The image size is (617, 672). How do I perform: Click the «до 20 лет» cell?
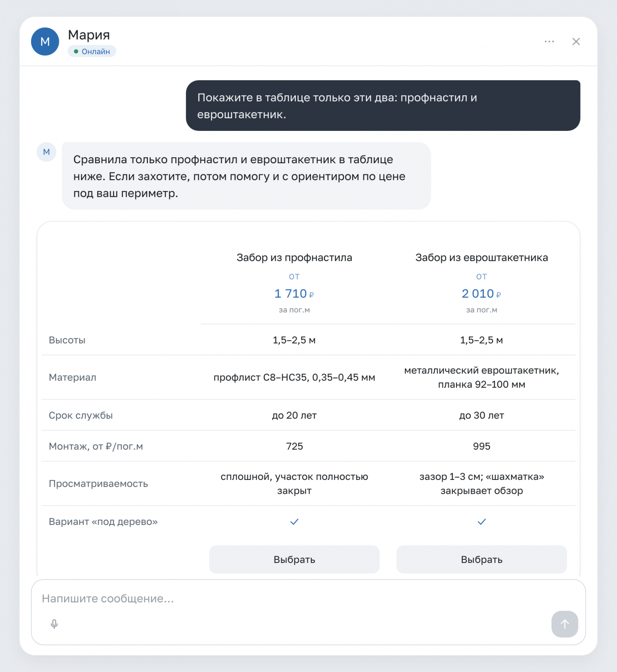(294, 415)
